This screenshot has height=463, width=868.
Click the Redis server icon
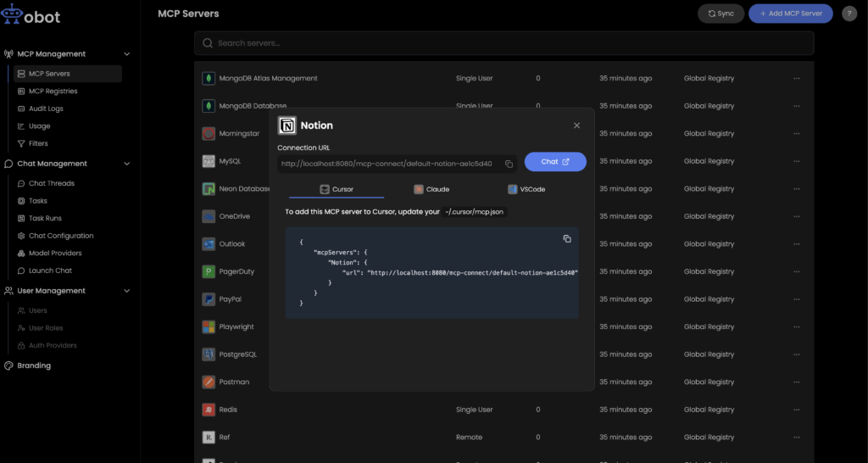point(209,410)
